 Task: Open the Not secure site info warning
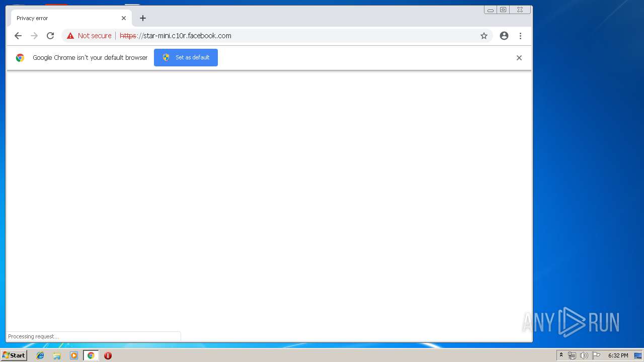(x=89, y=36)
